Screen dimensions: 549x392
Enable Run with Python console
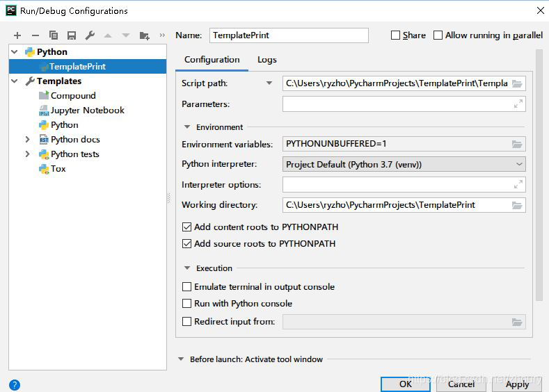click(187, 303)
